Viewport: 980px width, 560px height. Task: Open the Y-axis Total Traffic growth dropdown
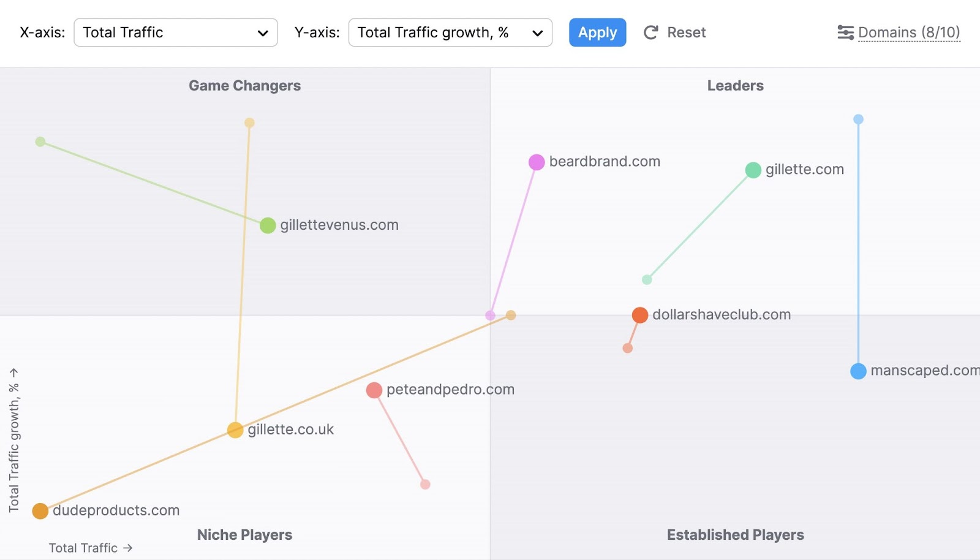pos(450,32)
